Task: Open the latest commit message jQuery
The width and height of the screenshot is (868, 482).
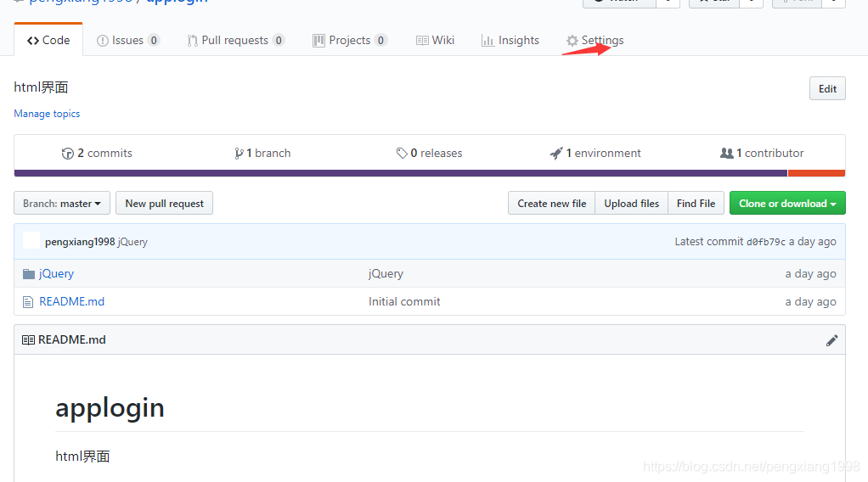Action: (x=132, y=242)
